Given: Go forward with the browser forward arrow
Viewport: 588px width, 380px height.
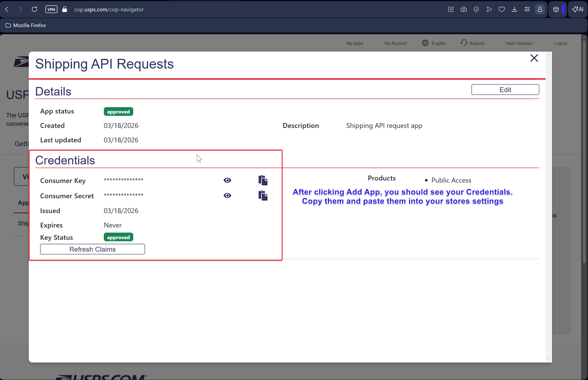Looking at the screenshot, I should (x=20, y=9).
